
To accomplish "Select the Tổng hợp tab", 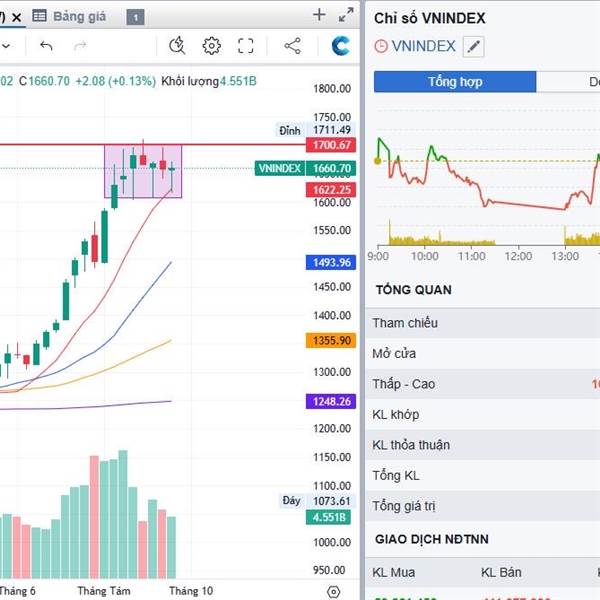I will point(455,82).
